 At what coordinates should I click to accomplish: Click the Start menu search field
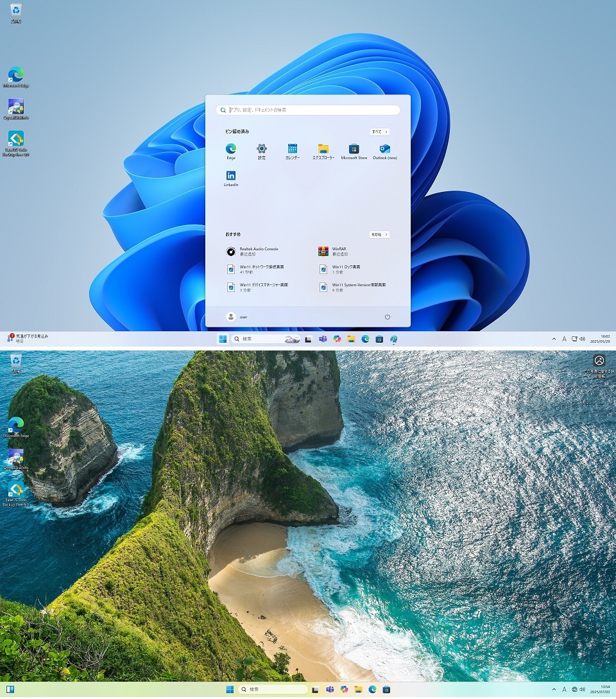pyautogui.click(x=307, y=110)
